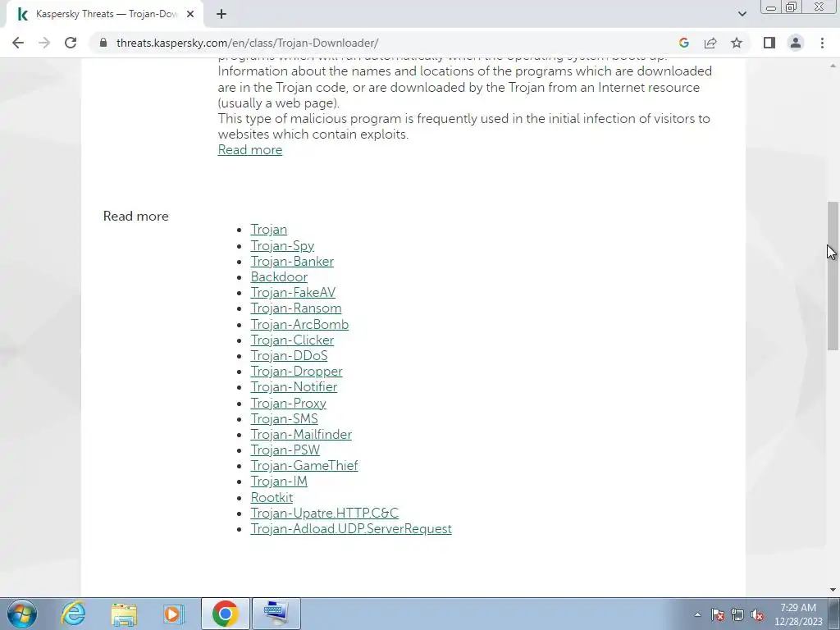Open Chrome's three-dot menu
This screenshot has height=630, width=840.
[x=822, y=43]
